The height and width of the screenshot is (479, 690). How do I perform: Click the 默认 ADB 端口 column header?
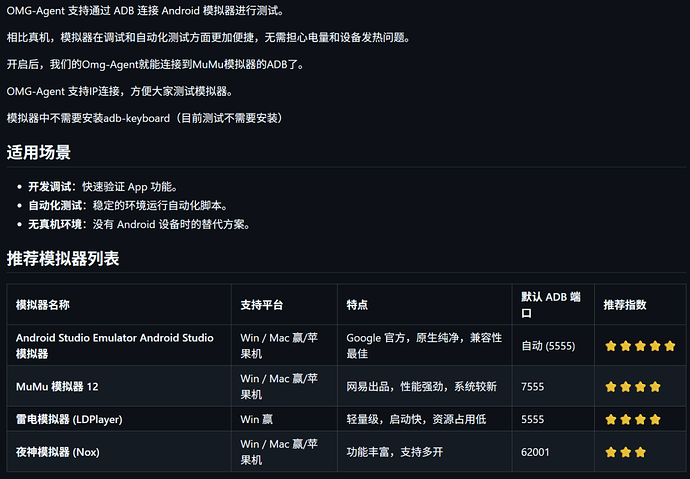[x=552, y=304]
